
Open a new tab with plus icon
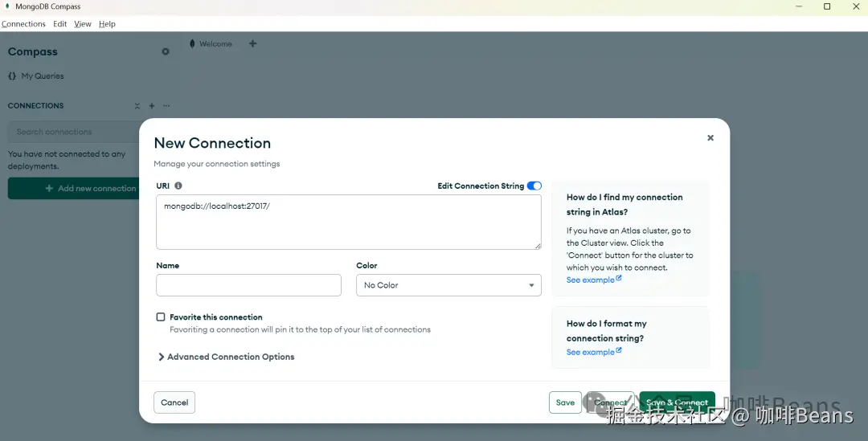tap(252, 43)
